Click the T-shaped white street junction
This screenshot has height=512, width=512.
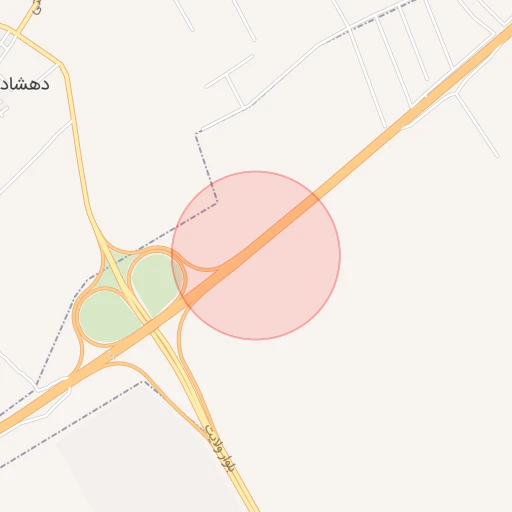click(x=228, y=75)
